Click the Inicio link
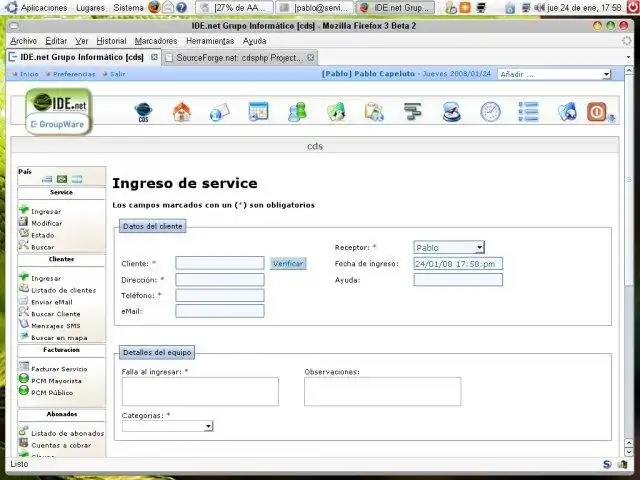This screenshot has width=640, height=480. 29,74
